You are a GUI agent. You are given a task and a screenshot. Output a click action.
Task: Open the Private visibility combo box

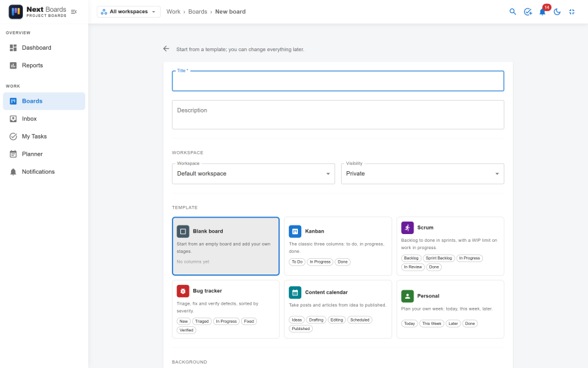tap(422, 174)
